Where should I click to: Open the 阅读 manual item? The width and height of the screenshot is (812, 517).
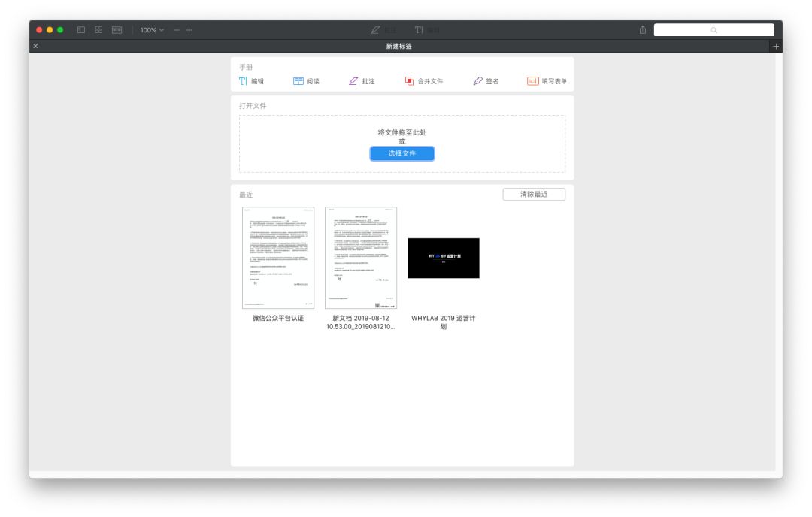[306, 81]
